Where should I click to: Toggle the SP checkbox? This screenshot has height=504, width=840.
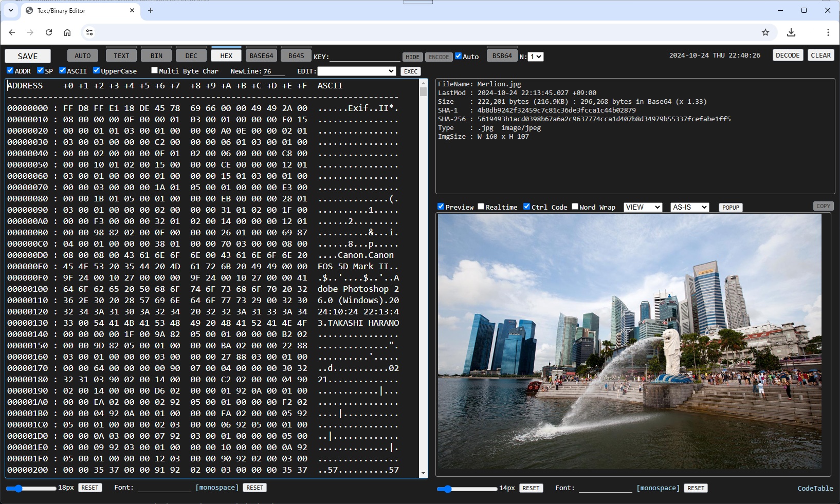(40, 70)
